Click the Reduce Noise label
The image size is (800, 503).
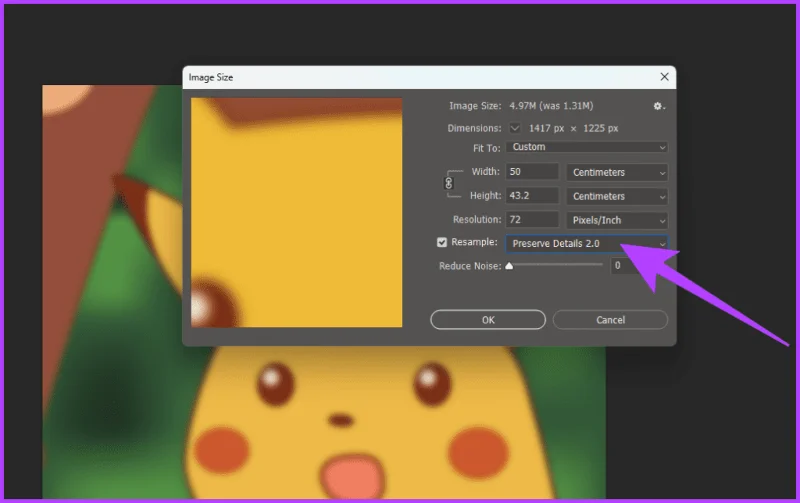click(470, 266)
